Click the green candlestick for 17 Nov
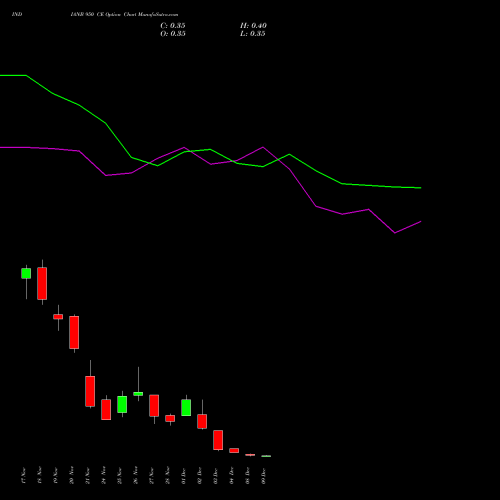Viewport: 500px width, 500px height. pyautogui.click(x=26, y=273)
